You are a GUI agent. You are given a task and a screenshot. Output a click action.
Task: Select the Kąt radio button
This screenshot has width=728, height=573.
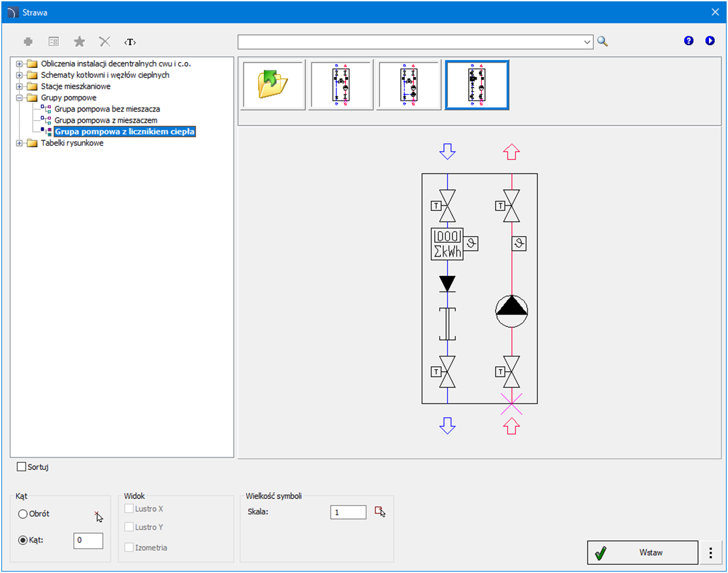[23, 540]
